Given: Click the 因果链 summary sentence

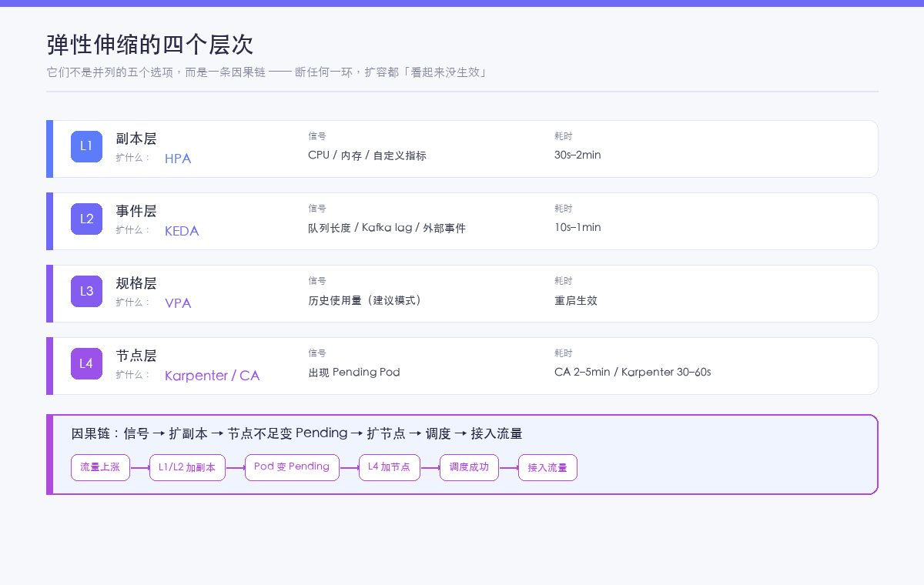Looking at the screenshot, I should click(x=297, y=434).
